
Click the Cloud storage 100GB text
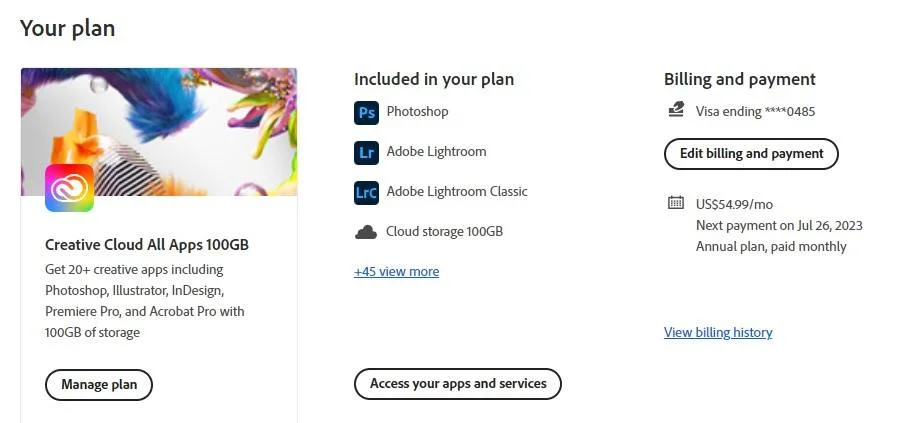(x=444, y=231)
